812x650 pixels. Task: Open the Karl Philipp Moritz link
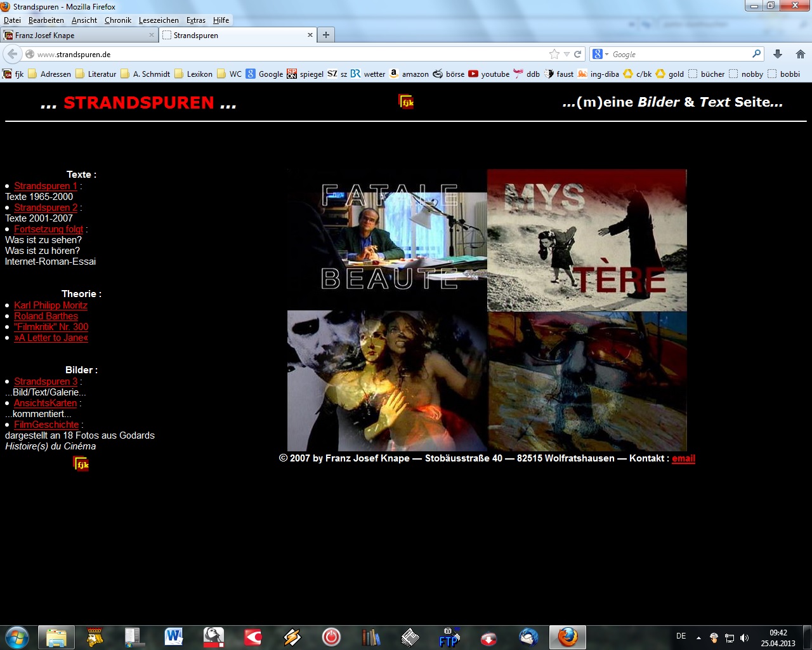(51, 305)
